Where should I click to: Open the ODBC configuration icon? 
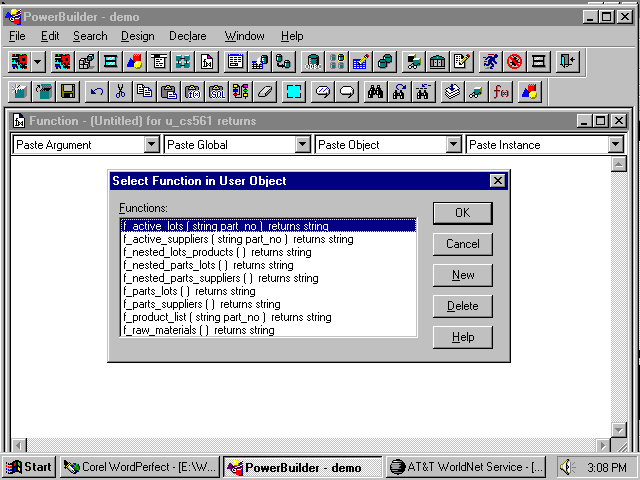point(313,62)
